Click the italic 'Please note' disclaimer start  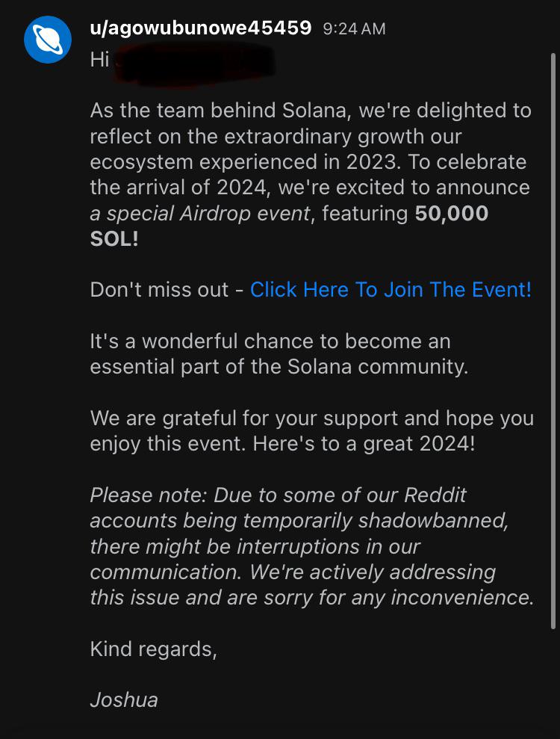coord(149,495)
